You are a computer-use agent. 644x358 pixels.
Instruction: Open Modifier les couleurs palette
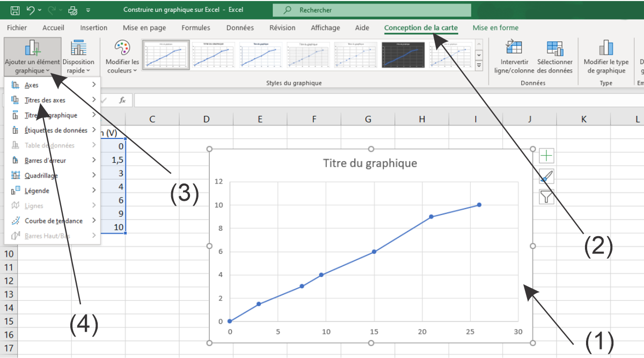(122, 56)
